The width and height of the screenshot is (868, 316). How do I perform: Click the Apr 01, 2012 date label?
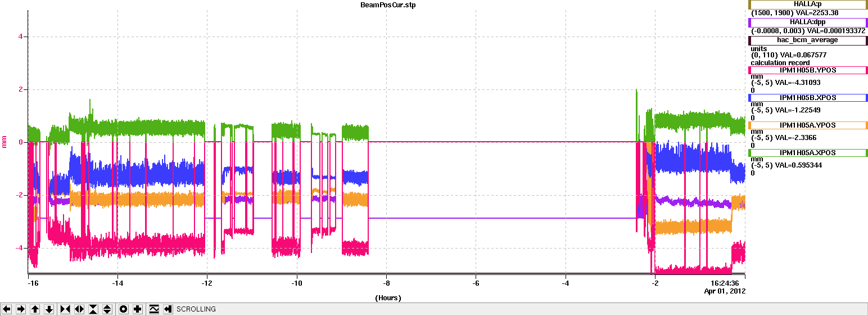pyautogui.click(x=725, y=291)
